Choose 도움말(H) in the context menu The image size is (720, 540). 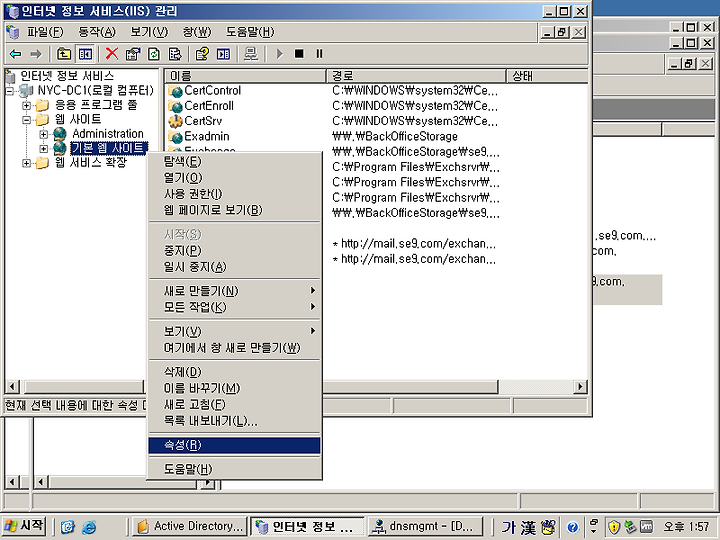coord(235,469)
